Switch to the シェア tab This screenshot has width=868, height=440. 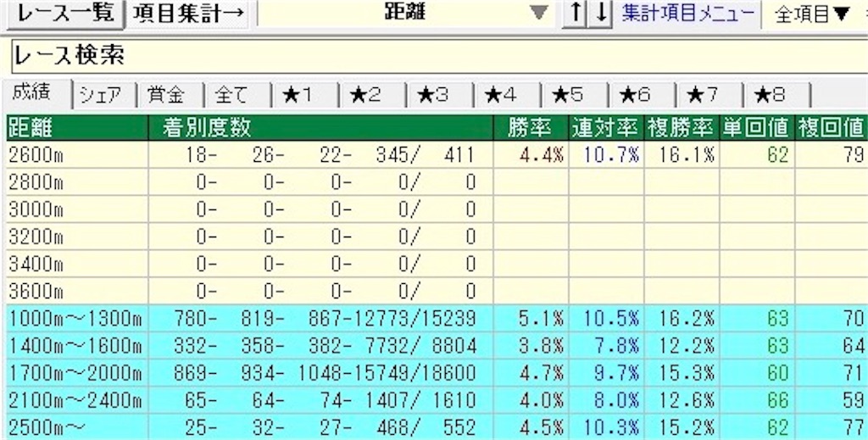pyautogui.click(x=104, y=96)
